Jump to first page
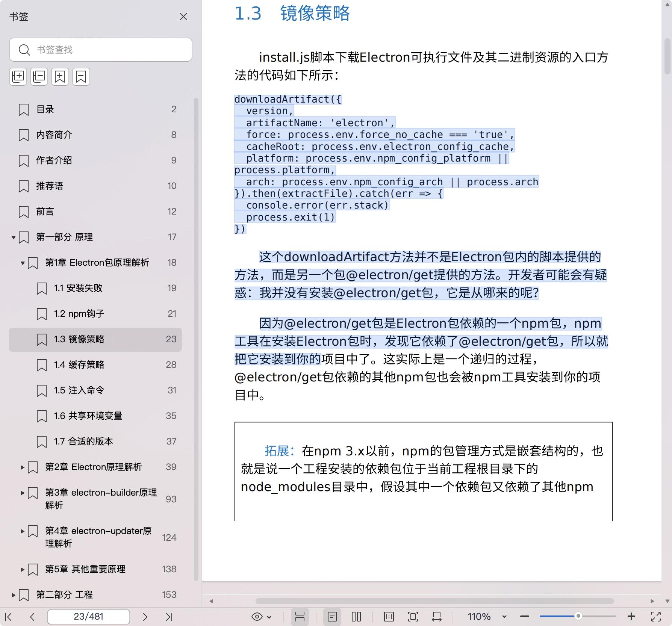The width and height of the screenshot is (672, 626). tap(9, 617)
